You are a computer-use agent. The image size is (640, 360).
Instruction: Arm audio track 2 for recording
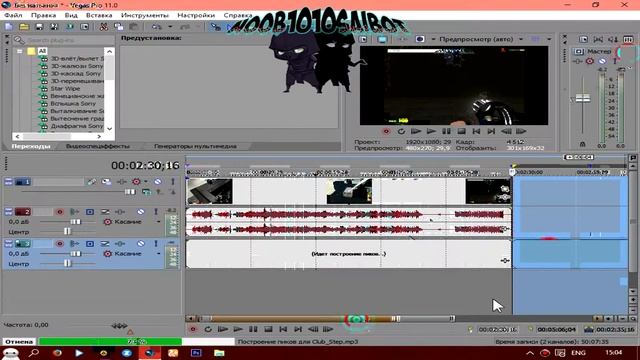click(x=60, y=211)
